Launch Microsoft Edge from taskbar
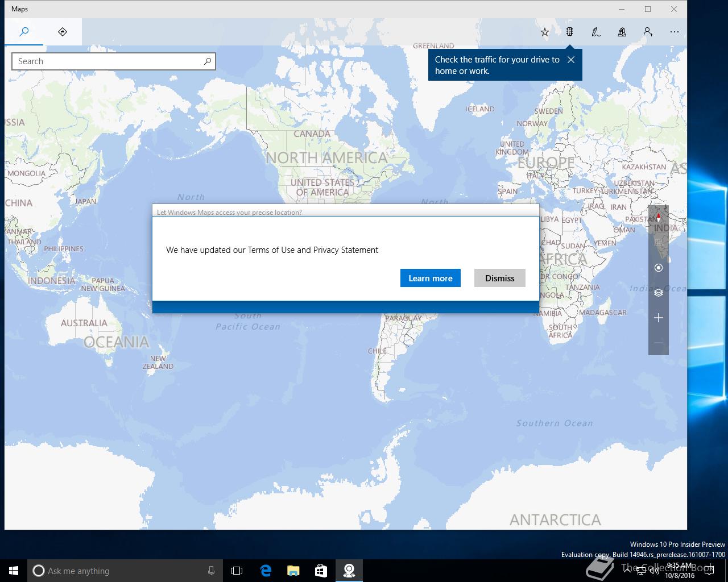 266,571
